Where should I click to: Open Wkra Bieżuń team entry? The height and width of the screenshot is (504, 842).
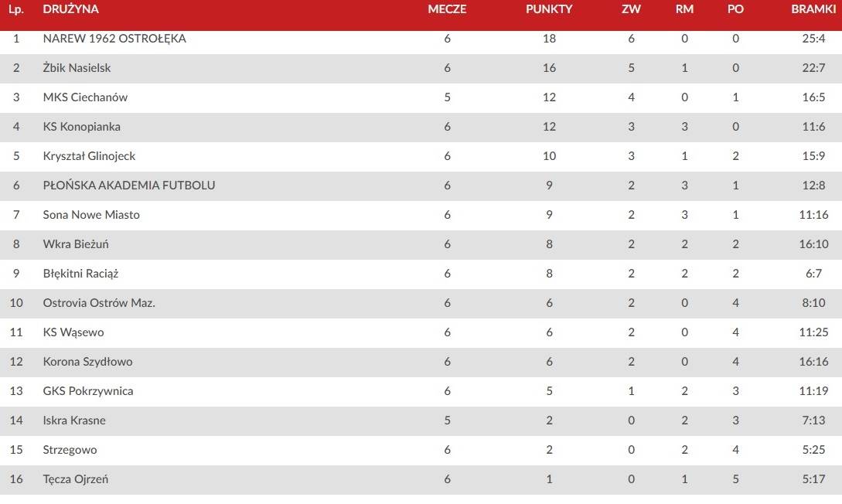click(76, 244)
